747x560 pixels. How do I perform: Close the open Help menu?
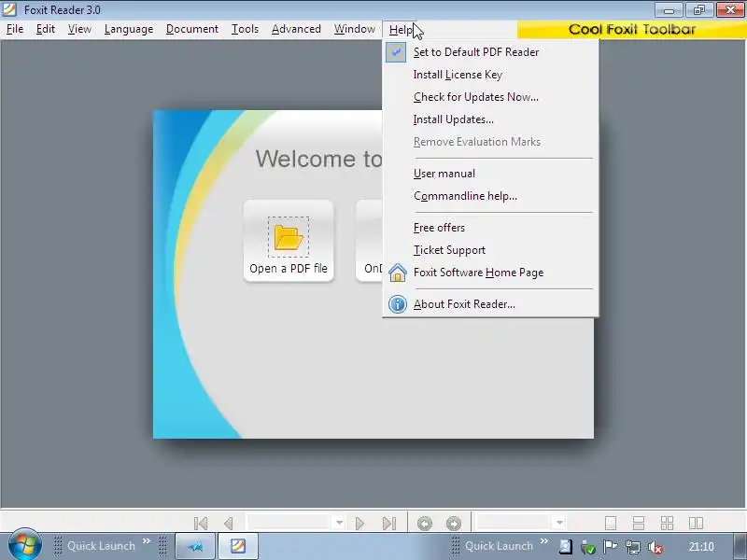click(x=401, y=30)
